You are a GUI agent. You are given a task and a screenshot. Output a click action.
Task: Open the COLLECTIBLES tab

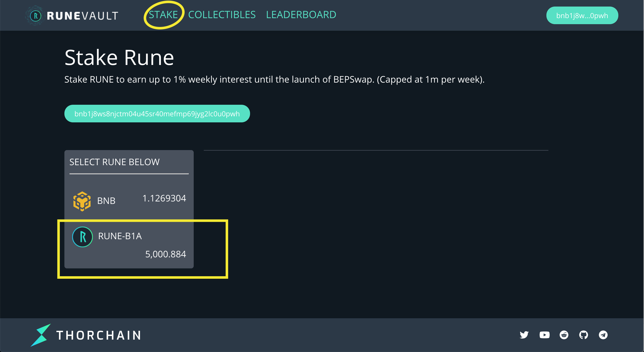222,15
